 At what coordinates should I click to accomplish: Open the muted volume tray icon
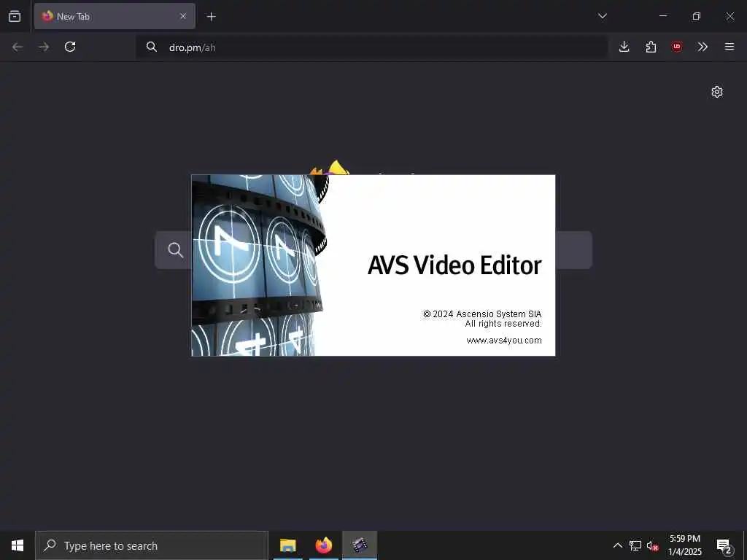[x=652, y=545]
